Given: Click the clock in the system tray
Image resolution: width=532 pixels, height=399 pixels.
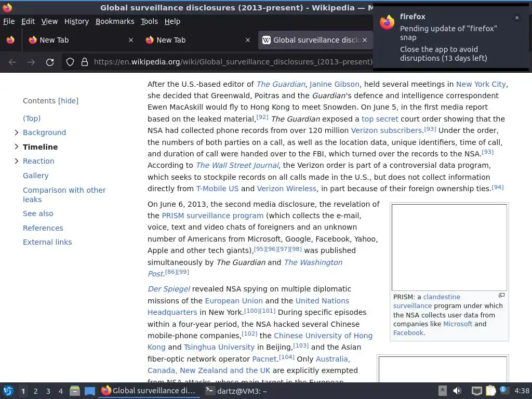Looking at the screenshot, I should [x=522, y=391].
